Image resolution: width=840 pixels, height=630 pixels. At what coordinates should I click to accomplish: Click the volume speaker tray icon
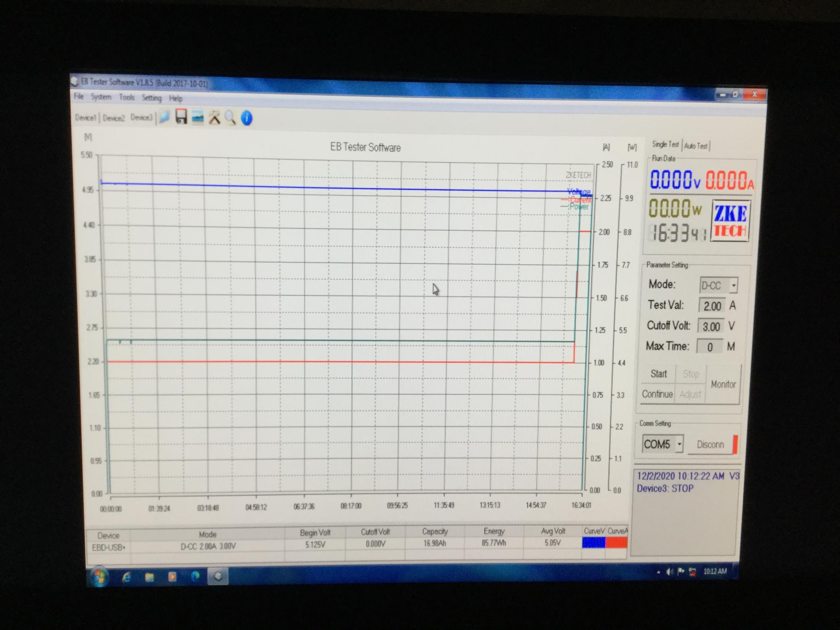pos(669,572)
